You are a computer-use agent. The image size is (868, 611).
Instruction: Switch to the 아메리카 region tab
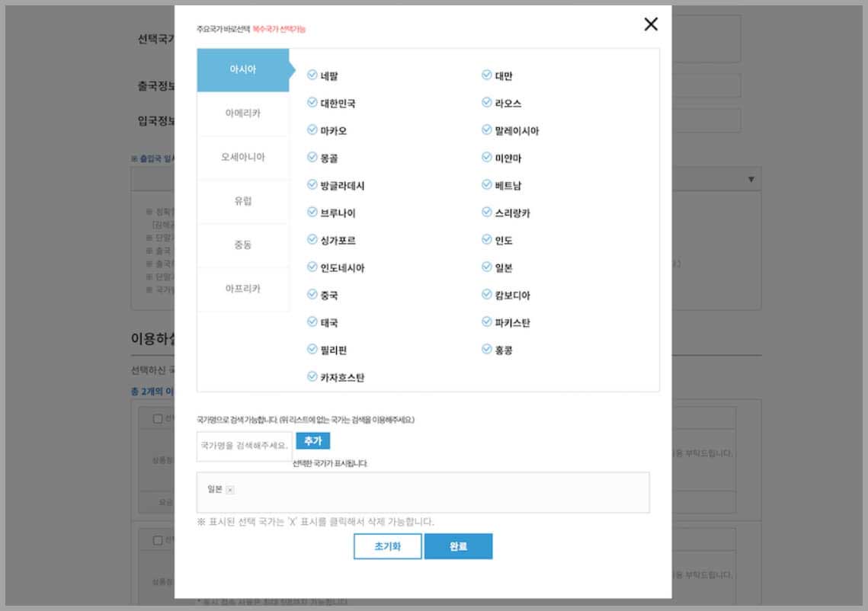pos(242,114)
